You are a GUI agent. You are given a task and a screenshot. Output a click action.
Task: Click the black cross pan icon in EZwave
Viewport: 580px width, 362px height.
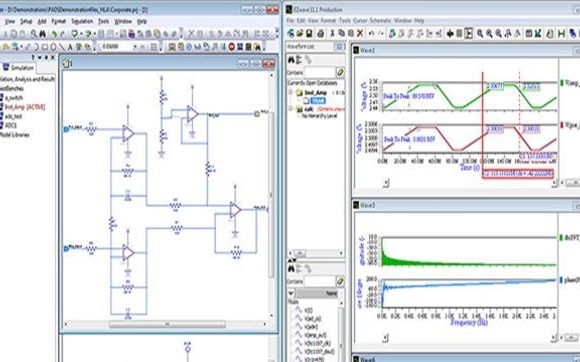[x=450, y=34]
